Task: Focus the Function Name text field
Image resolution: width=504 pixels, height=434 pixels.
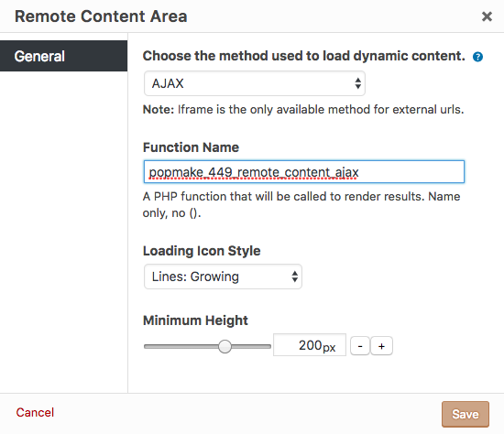Action: tap(303, 172)
